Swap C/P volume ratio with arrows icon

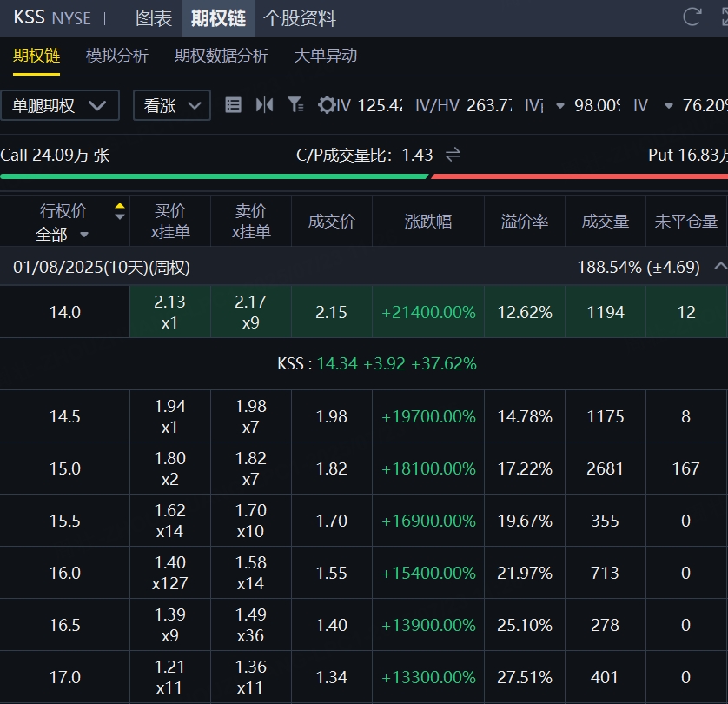[453, 154]
